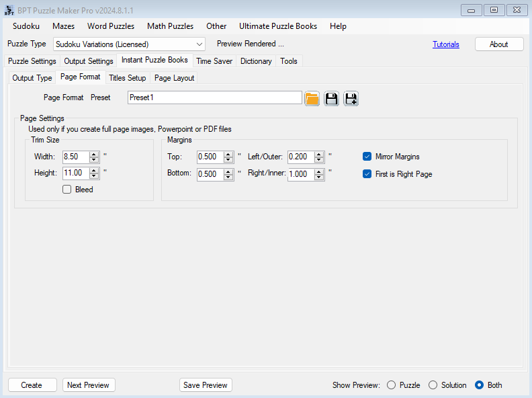This screenshot has height=398, width=532.
Task: Open the Help menu
Action: tap(338, 26)
